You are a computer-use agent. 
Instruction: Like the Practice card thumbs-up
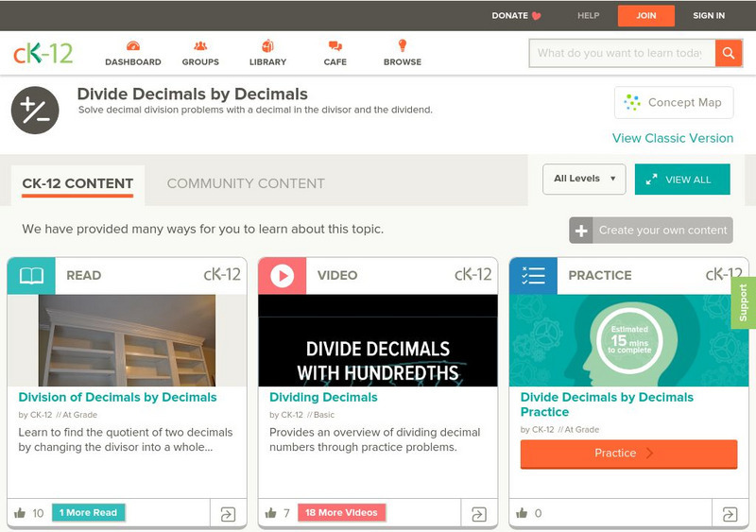(522, 513)
